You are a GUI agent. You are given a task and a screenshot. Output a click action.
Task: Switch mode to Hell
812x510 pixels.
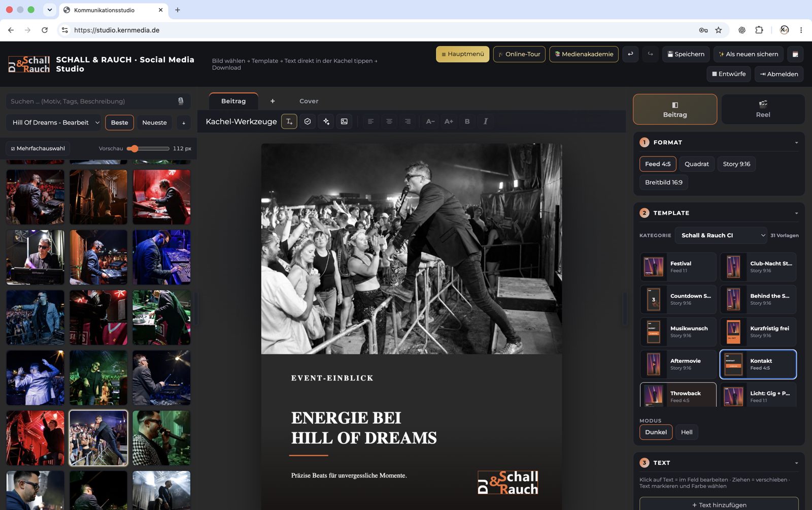click(687, 432)
